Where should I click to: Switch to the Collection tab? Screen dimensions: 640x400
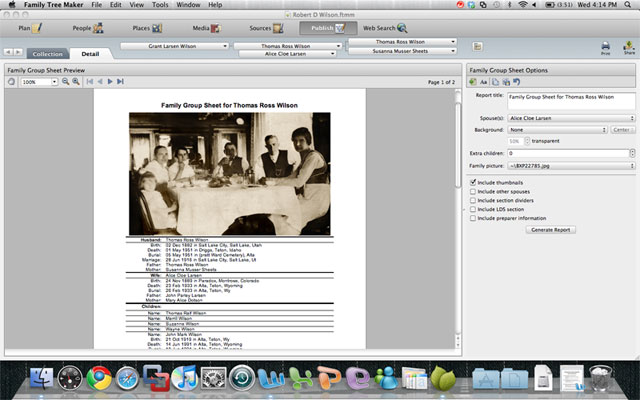pyautogui.click(x=44, y=53)
